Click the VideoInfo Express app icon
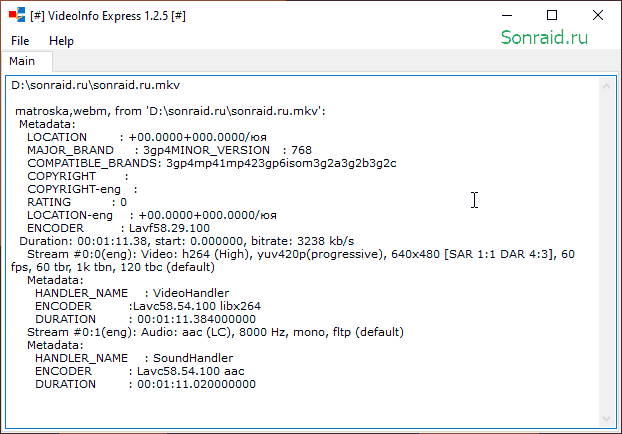622x434 pixels. [17, 15]
